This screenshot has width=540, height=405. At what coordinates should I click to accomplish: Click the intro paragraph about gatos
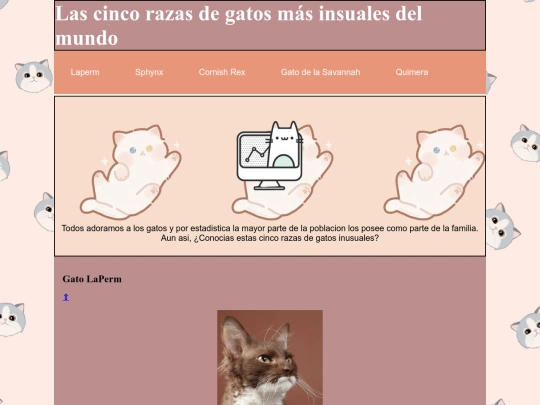click(270, 233)
